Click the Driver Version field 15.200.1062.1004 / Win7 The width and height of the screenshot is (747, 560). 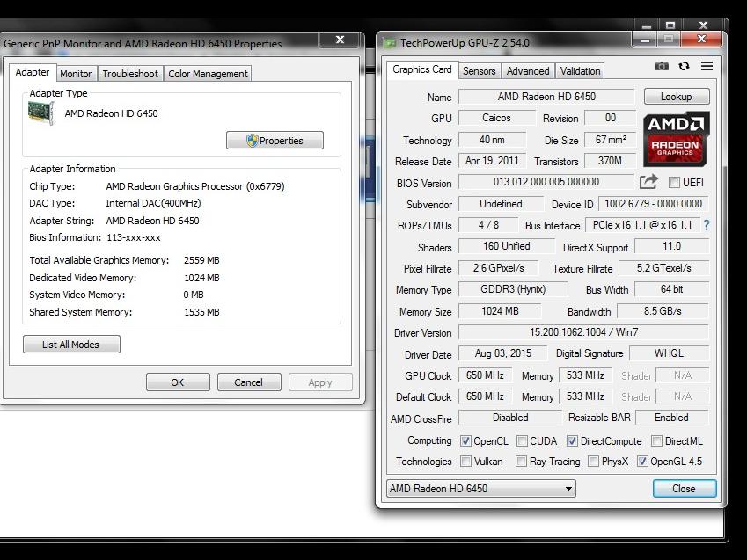[x=583, y=332]
